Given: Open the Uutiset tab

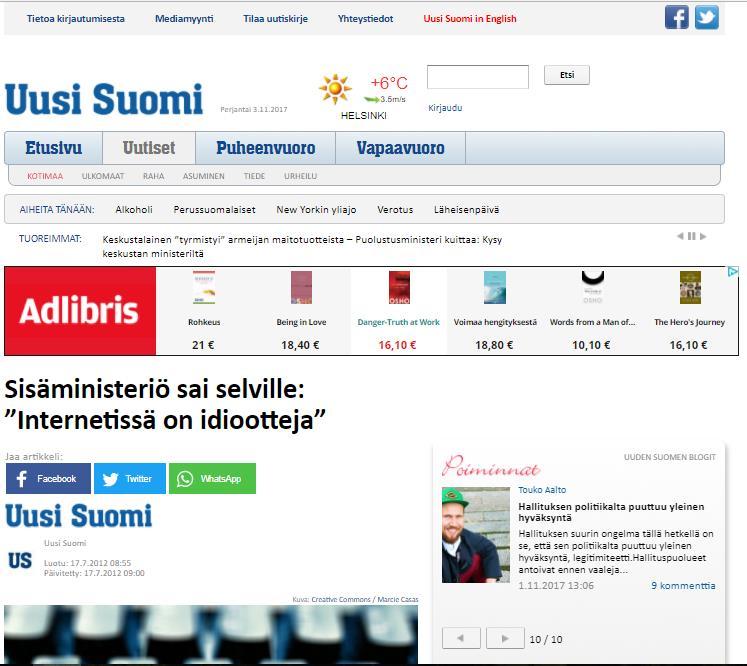Looking at the screenshot, I should click(149, 148).
